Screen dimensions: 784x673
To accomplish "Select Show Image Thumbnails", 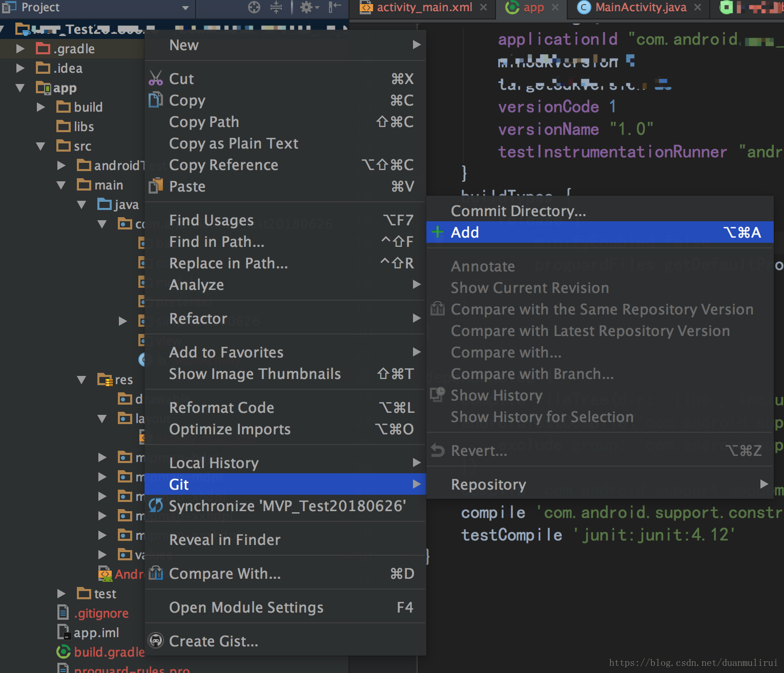I will [x=285, y=374].
